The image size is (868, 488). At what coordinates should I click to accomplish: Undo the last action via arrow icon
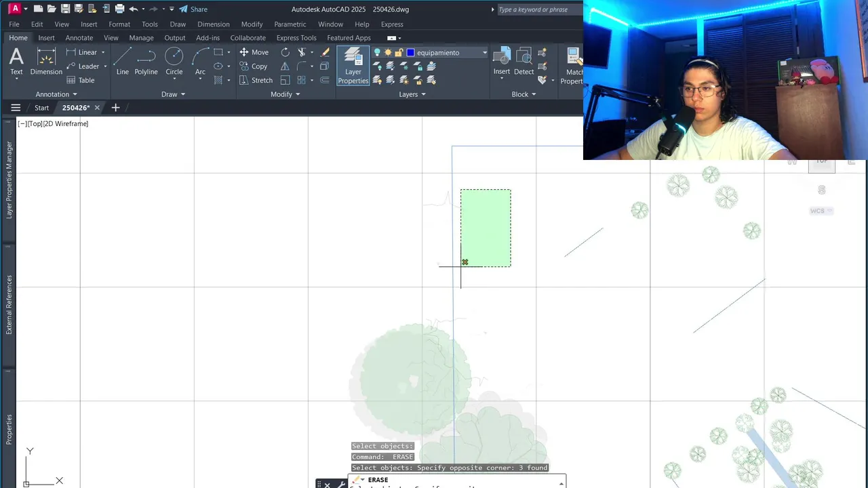(133, 9)
